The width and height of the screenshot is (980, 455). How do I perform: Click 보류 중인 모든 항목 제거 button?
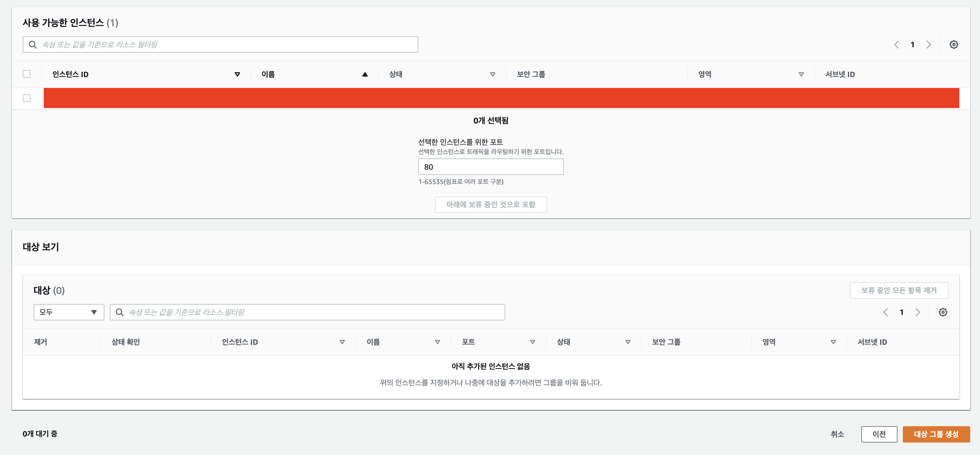[899, 290]
